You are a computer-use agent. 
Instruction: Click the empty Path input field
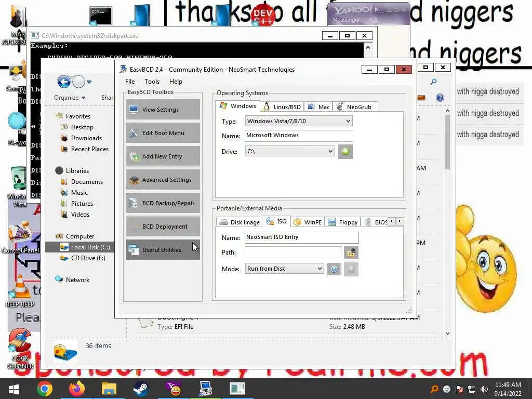tap(293, 252)
